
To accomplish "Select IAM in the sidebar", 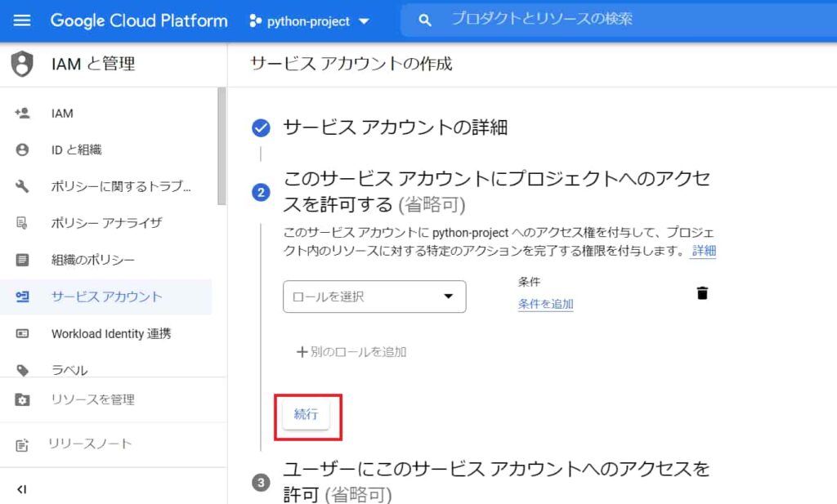I will point(61,113).
